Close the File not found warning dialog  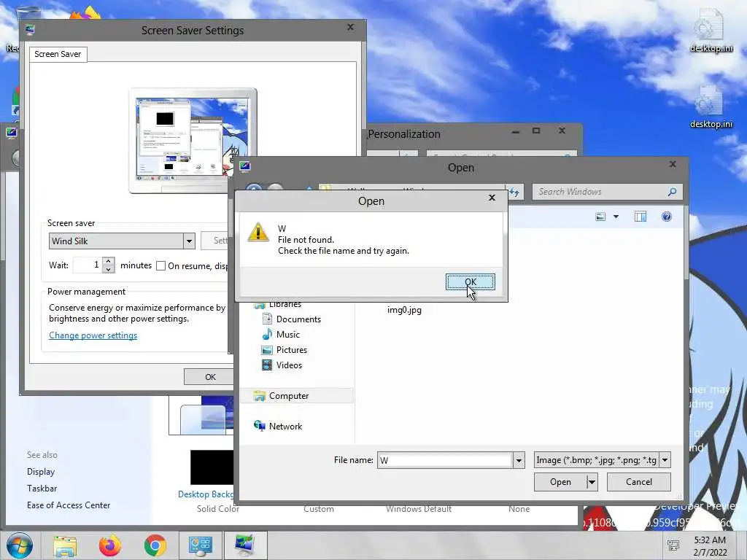(x=492, y=198)
